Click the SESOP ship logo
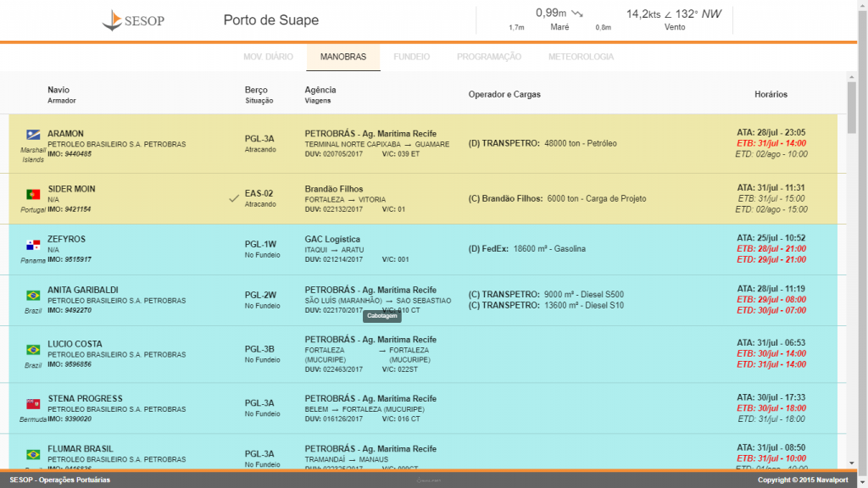 pos(113,20)
